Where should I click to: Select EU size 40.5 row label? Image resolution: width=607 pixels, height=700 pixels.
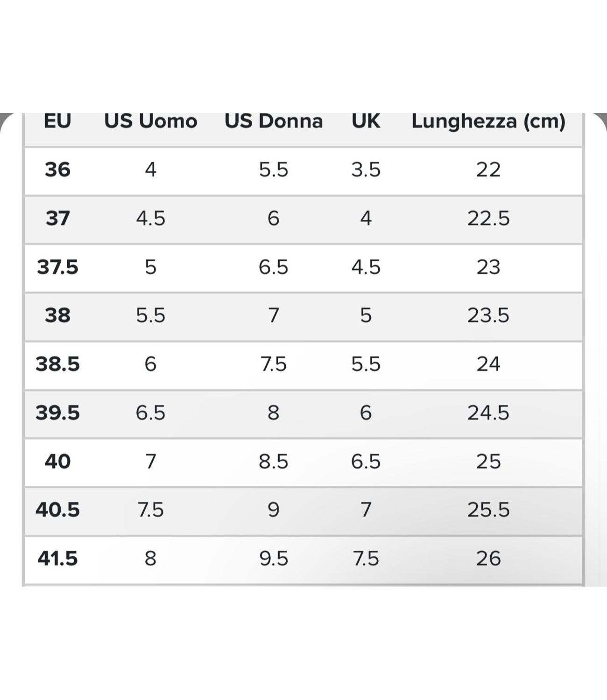[57, 510]
